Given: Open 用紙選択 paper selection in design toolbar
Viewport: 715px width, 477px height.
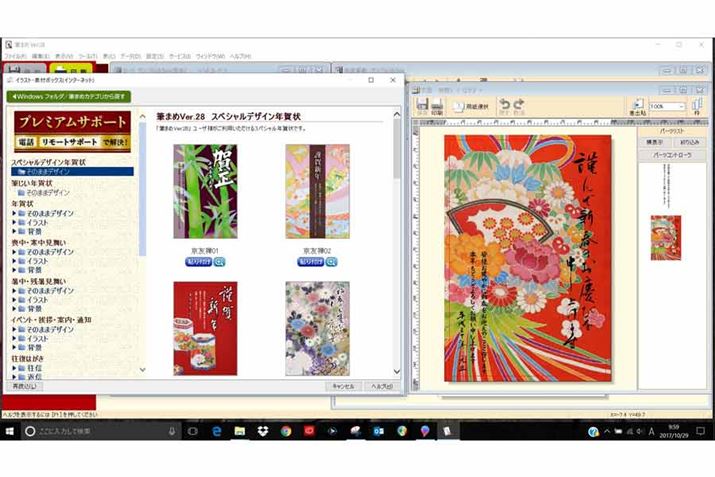Looking at the screenshot, I should point(471,106).
